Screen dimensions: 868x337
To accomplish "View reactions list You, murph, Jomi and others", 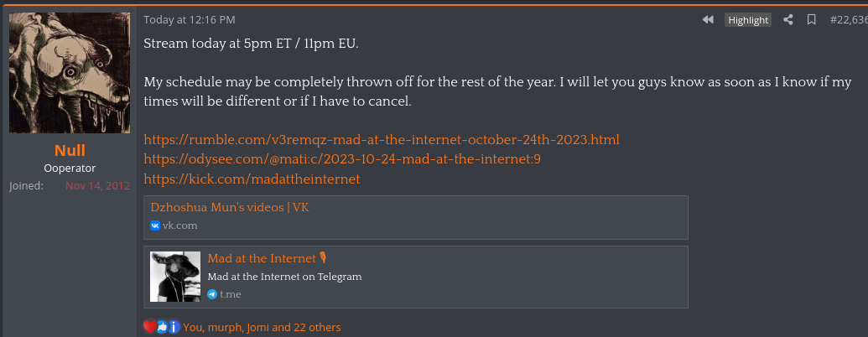I will pos(262,328).
